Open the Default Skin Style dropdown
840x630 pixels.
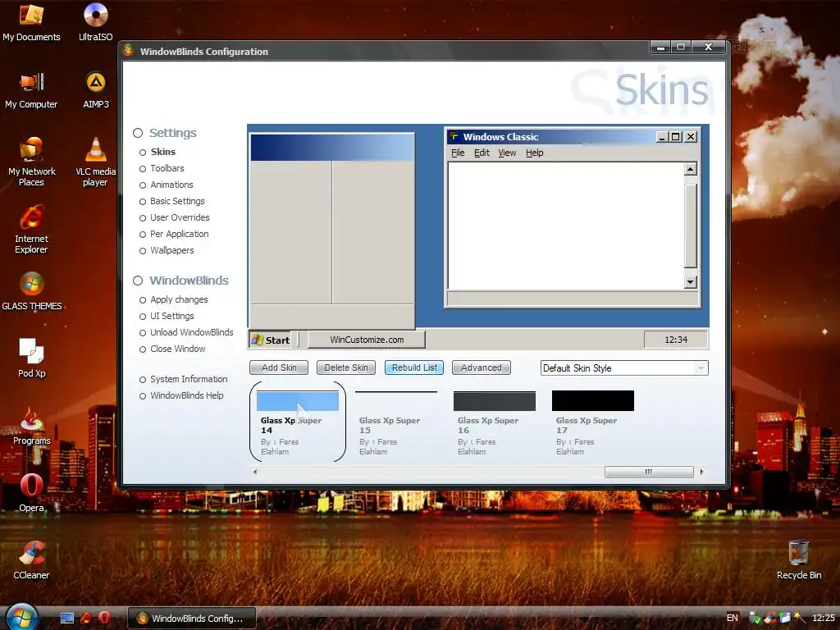pyautogui.click(x=624, y=368)
